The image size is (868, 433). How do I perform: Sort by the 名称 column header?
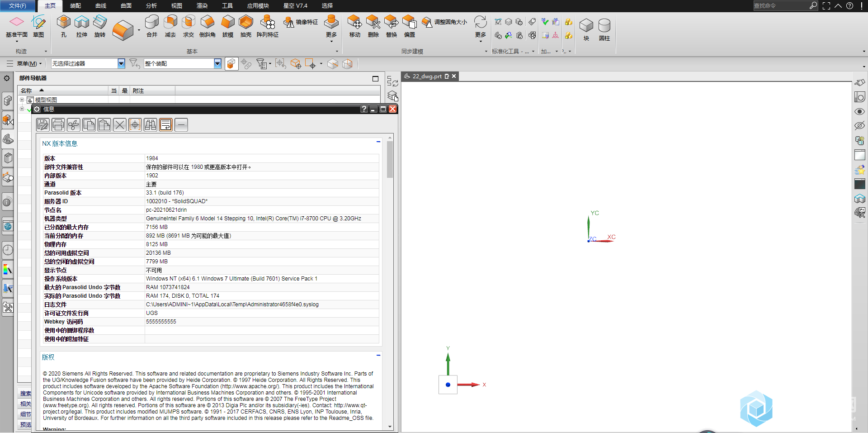(63, 90)
